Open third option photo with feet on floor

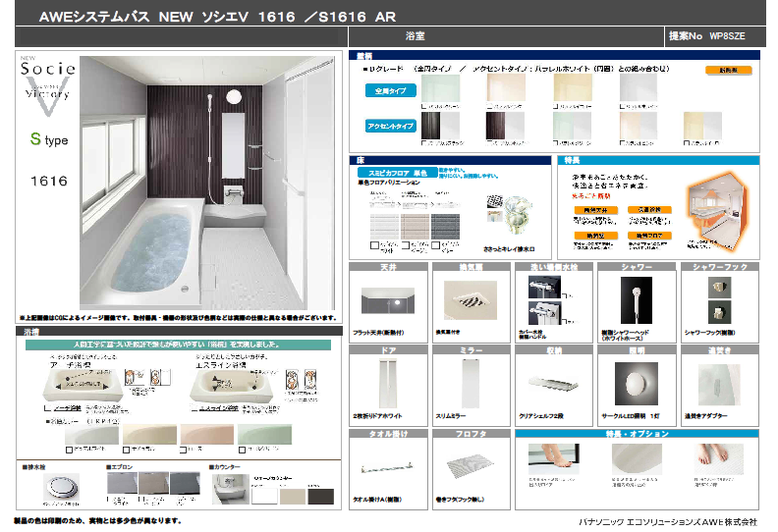[719, 459]
